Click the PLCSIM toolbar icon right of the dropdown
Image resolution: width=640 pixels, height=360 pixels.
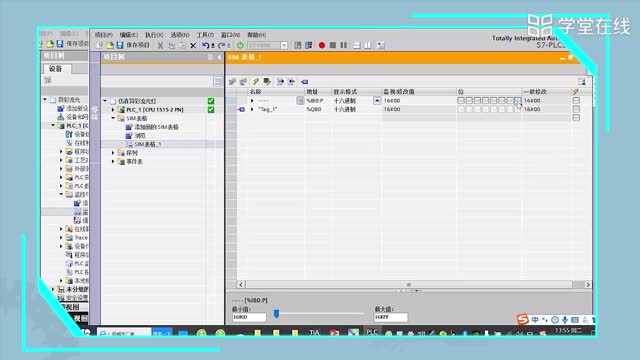[298, 45]
